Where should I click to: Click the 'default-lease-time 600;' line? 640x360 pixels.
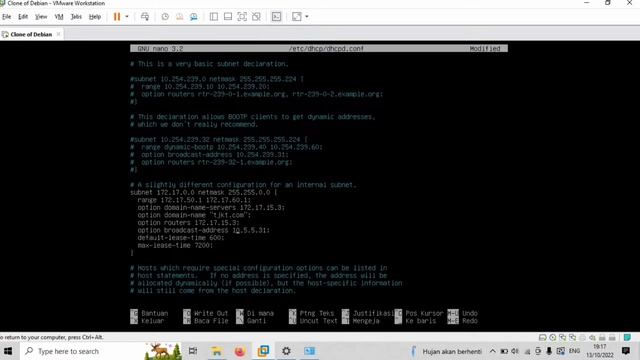[x=181, y=238]
